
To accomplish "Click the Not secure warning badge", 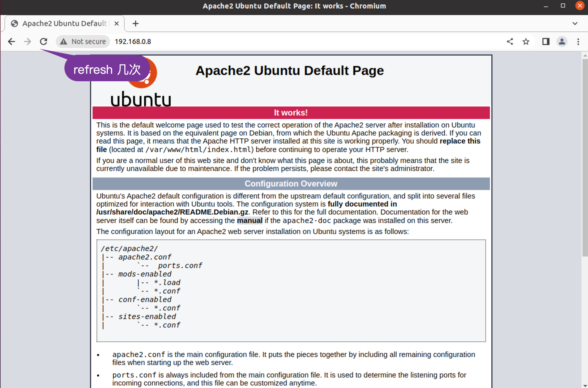I will click(x=83, y=41).
